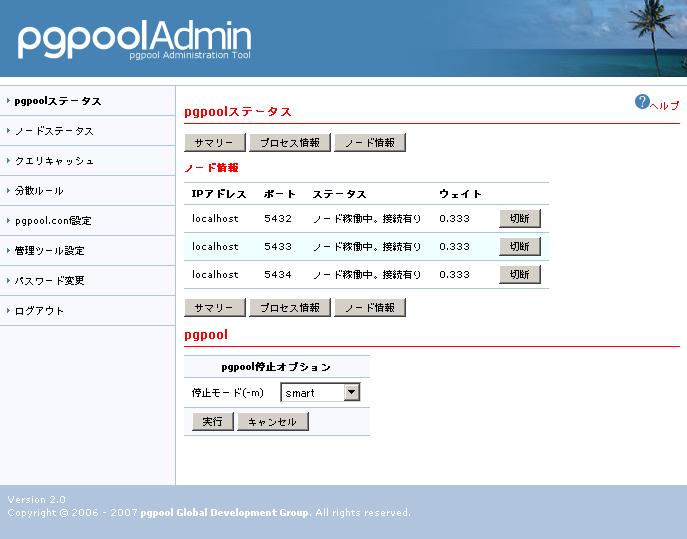
Task: Click weight 0.333 in the 5434 row
Action: point(454,274)
